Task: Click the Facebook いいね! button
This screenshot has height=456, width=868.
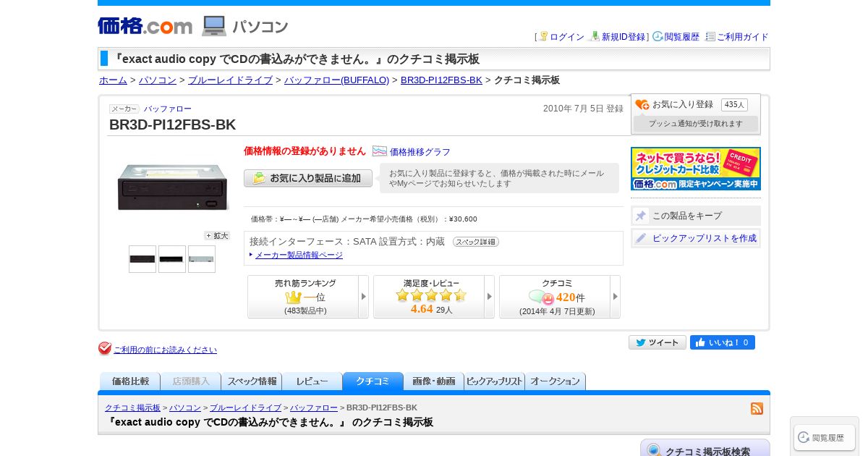Action: [x=723, y=342]
